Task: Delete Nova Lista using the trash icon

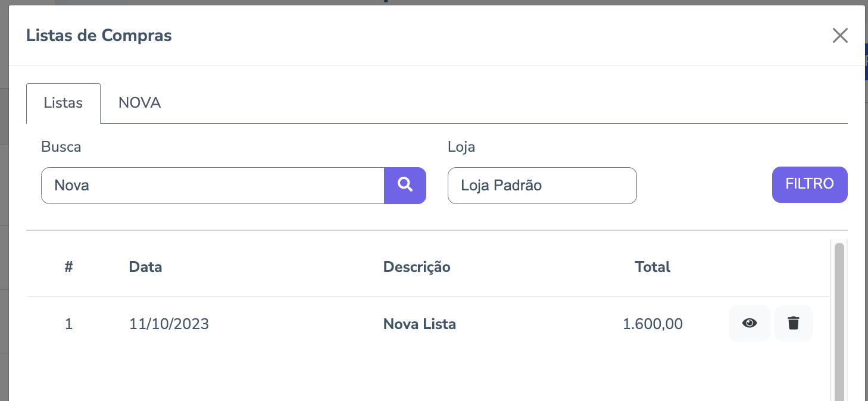Action: click(793, 323)
